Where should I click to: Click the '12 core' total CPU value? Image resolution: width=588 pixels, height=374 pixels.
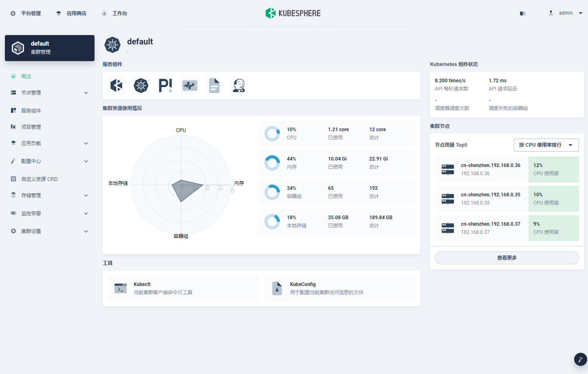(378, 130)
